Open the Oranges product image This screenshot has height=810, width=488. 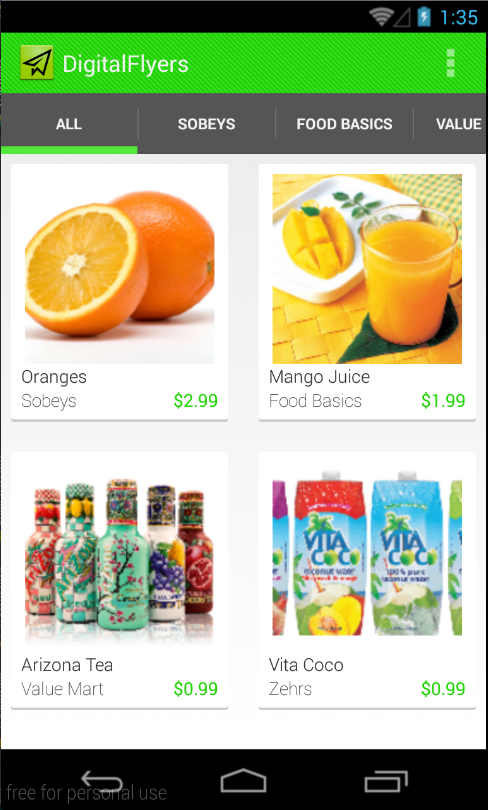[119, 269]
